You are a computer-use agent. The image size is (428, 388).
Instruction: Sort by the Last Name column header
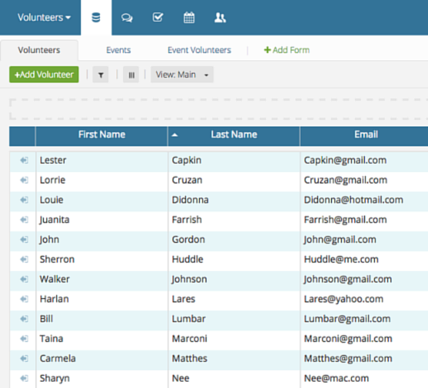pyautogui.click(x=234, y=136)
